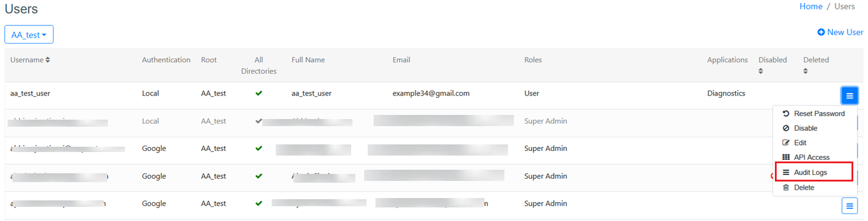Go to Home breadcrumb link
This screenshot has height=221, width=868.
click(811, 6)
